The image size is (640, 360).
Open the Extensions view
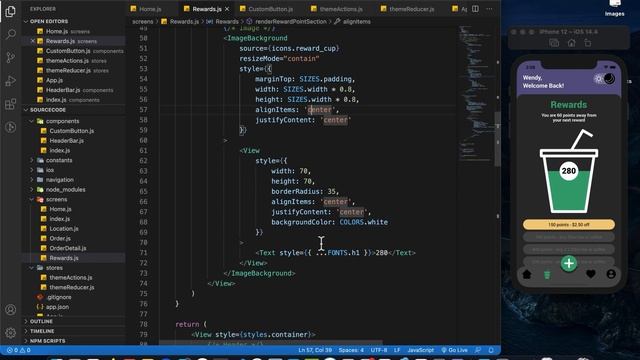11,104
